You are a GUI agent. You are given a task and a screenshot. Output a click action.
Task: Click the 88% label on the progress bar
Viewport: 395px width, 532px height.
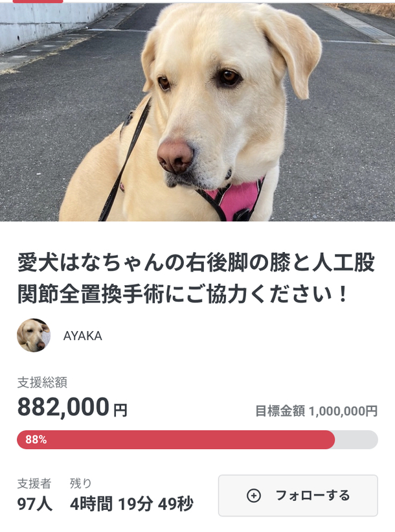[36, 440]
